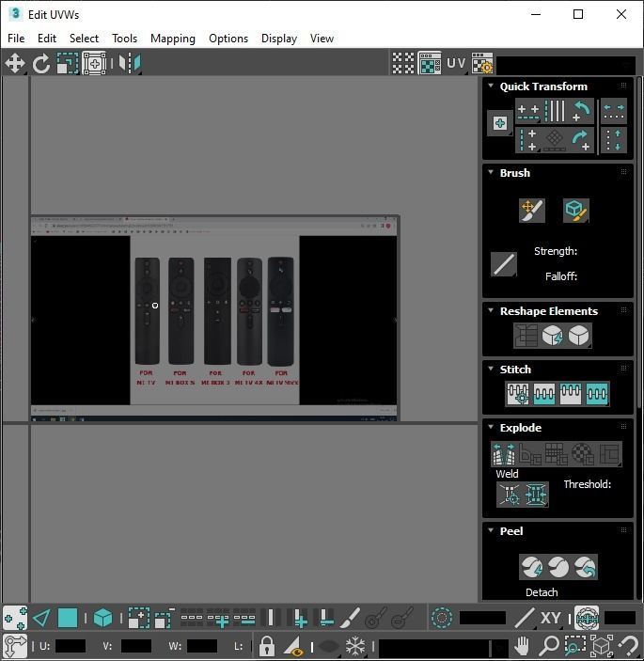The height and width of the screenshot is (661, 644).
Task: Toggle the Lock Selected Subobjects padlock
Action: click(266, 645)
